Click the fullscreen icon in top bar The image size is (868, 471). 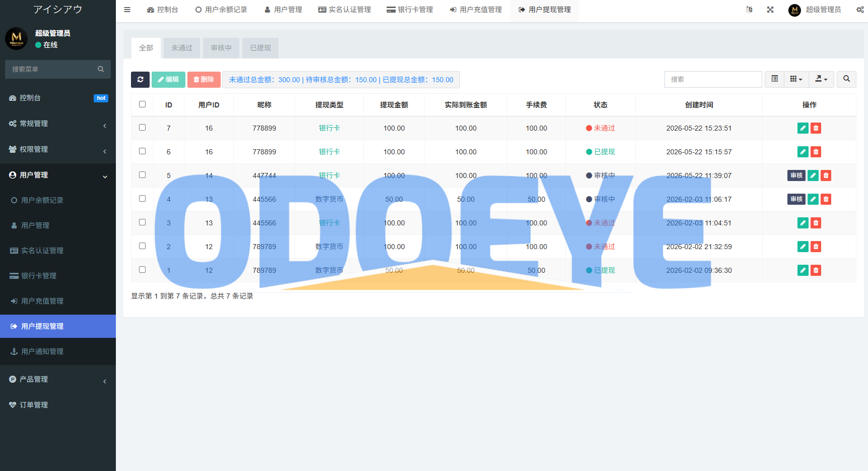(x=770, y=10)
